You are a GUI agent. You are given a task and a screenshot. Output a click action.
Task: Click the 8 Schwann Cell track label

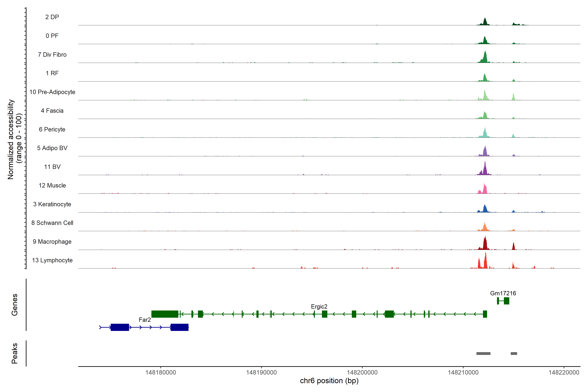click(52, 223)
